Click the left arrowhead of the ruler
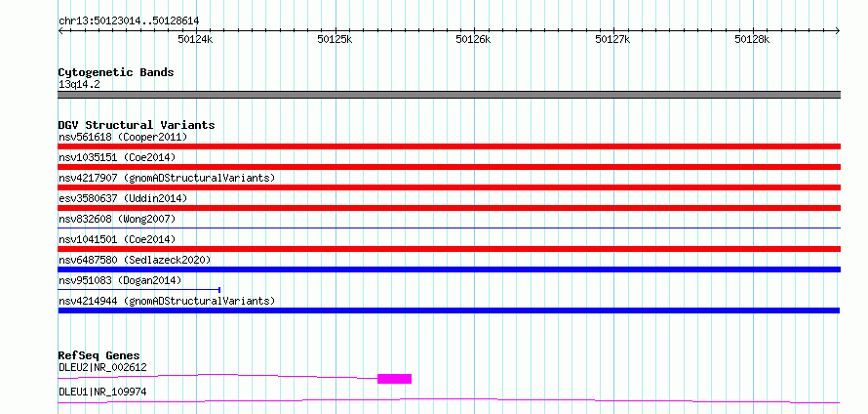 60,31
